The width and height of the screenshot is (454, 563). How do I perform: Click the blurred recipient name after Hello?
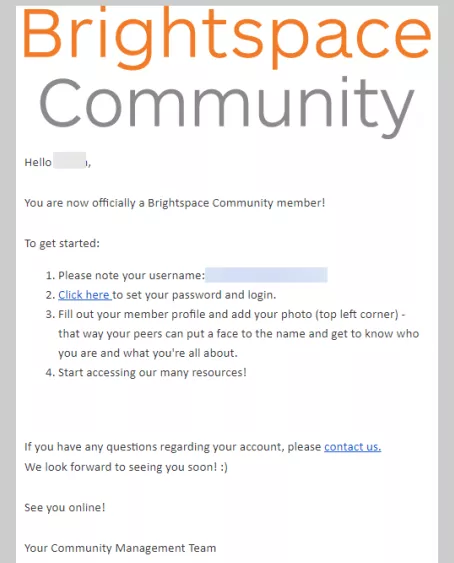pos(70,160)
